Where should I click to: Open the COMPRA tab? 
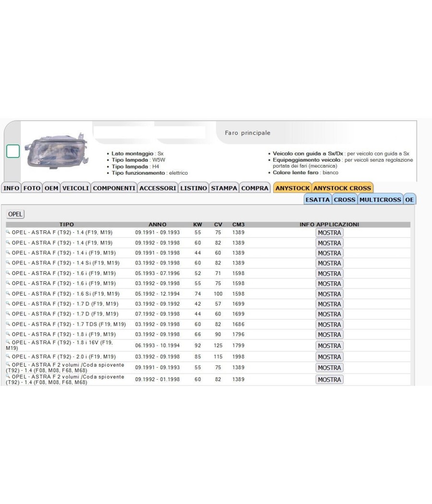coord(254,188)
